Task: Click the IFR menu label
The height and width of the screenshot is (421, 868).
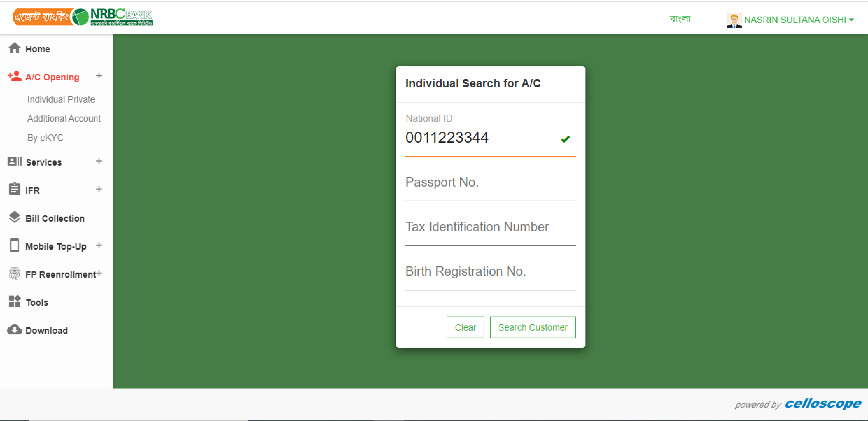Action: [x=32, y=190]
